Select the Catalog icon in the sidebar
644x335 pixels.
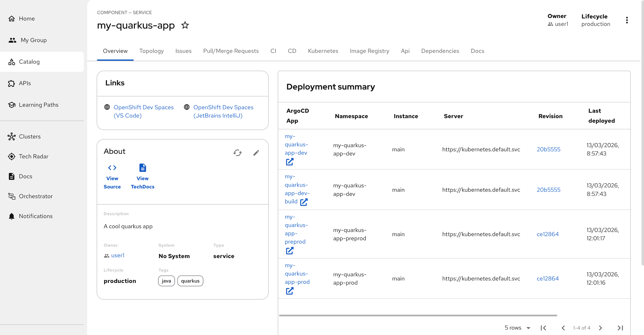(x=12, y=62)
